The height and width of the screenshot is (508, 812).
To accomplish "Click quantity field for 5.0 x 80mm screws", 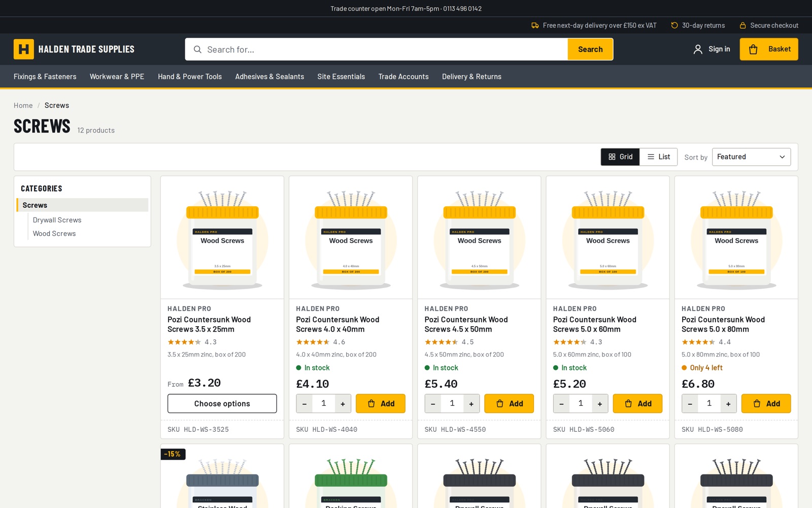I will pos(709,403).
